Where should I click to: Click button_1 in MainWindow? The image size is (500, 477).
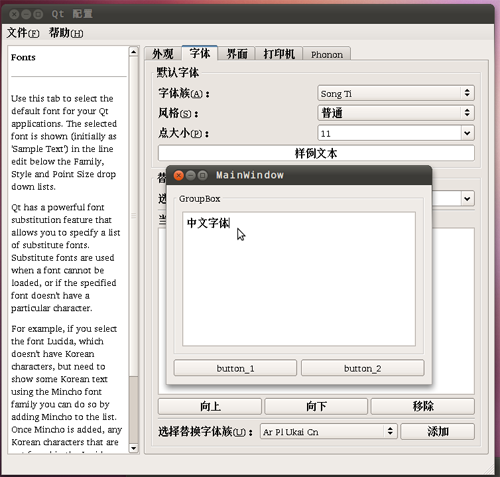235,368
